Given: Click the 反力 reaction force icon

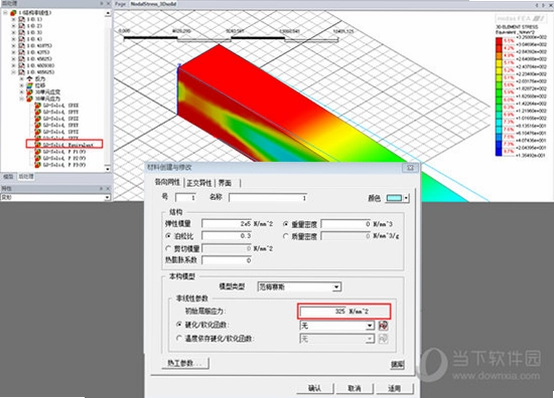Looking at the screenshot, I should pyautogui.click(x=30, y=79).
